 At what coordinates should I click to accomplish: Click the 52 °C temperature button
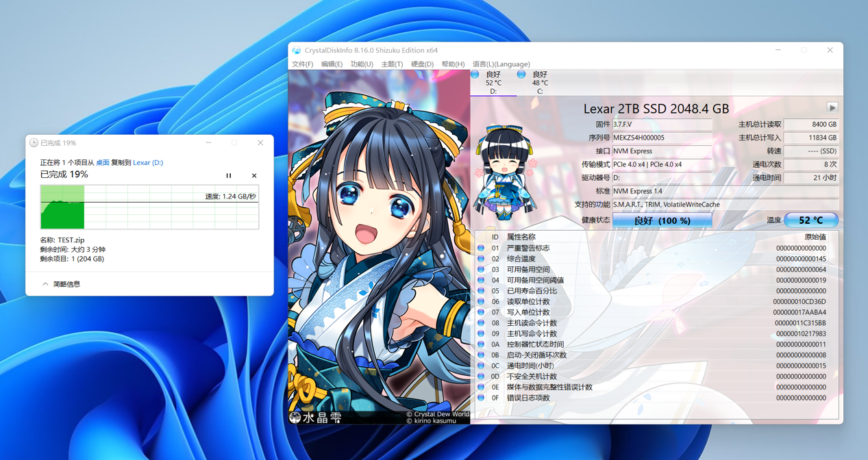810,220
